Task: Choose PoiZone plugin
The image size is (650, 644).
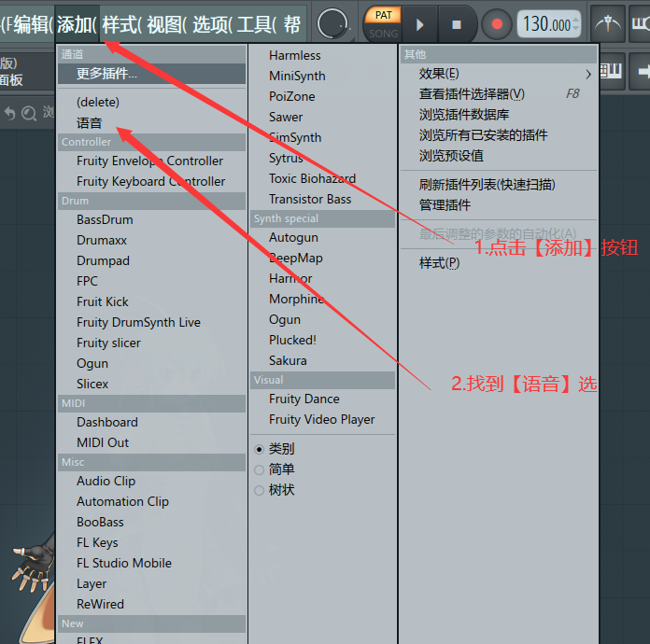Action: pyautogui.click(x=322, y=96)
